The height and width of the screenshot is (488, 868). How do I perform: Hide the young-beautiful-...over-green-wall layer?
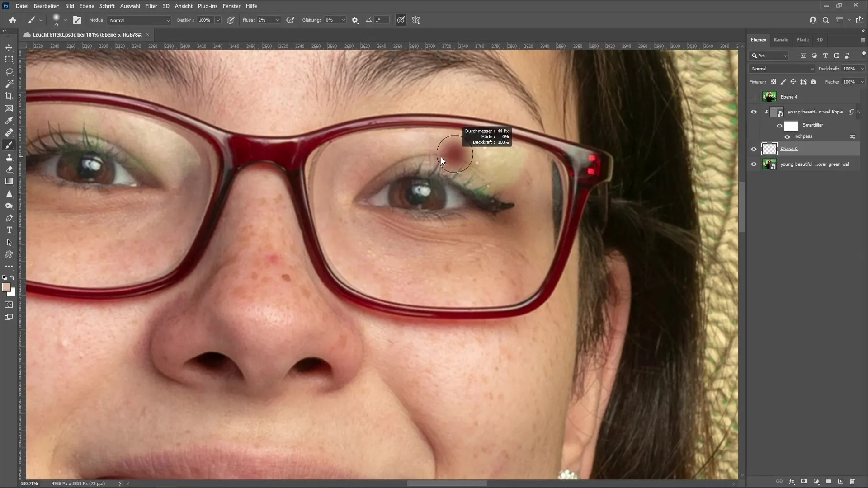(x=754, y=164)
